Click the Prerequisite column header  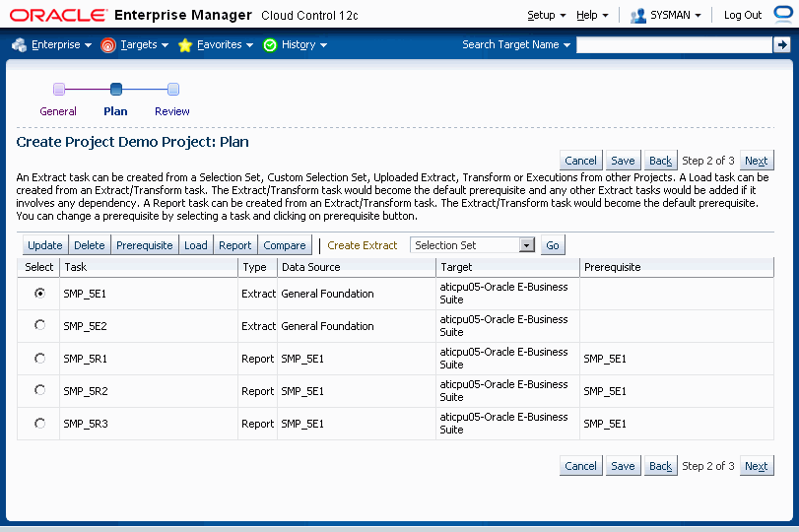coord(676,267)
